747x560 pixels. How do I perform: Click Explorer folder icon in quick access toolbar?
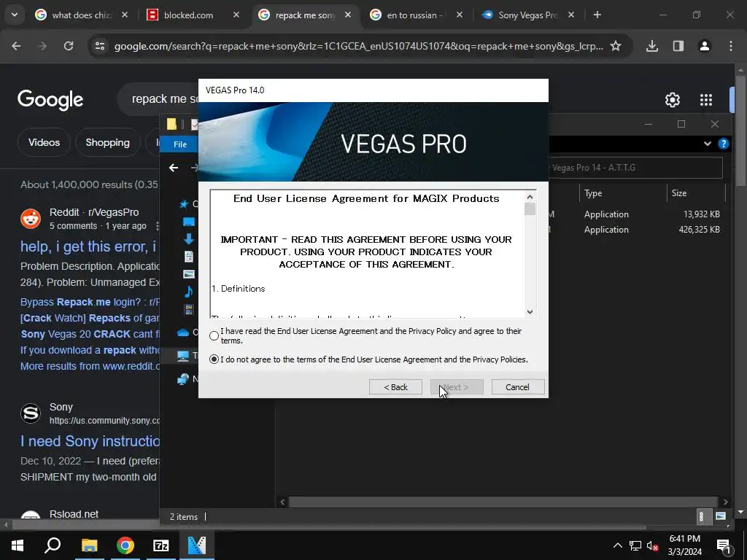coord(171,124)
